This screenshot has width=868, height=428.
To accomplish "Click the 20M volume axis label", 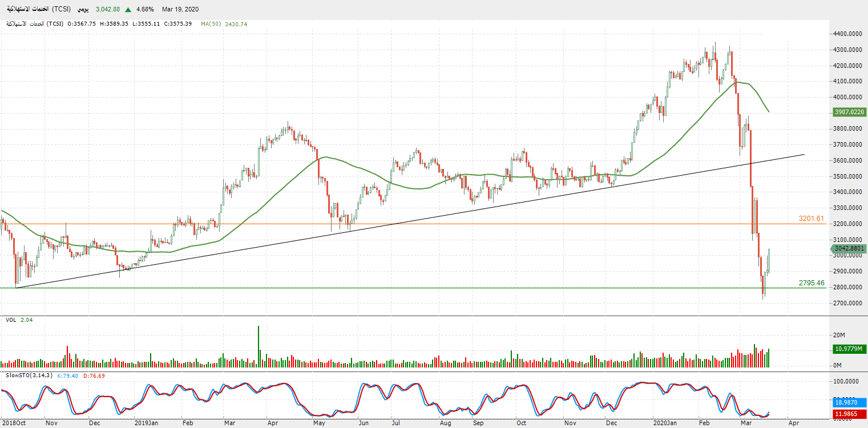I will (839, 335).
